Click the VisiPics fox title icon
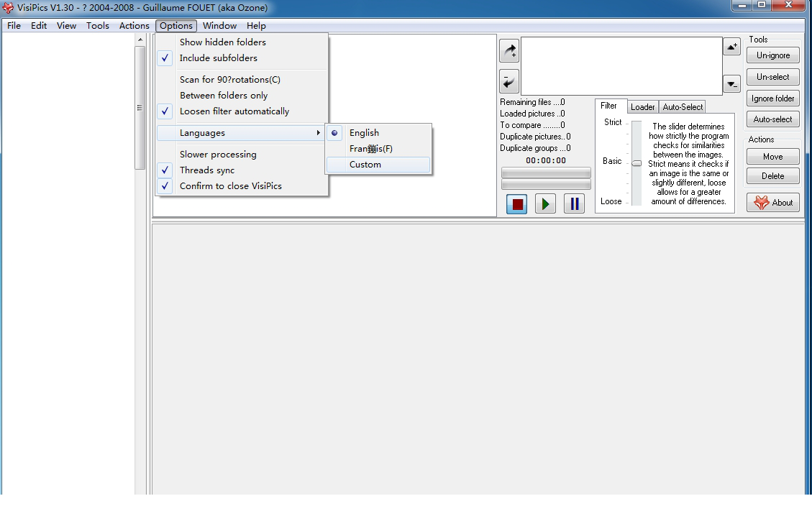Image resolution: width=812 pixels, height=514 pixels. pyautogui.click(x=8, y=8)
